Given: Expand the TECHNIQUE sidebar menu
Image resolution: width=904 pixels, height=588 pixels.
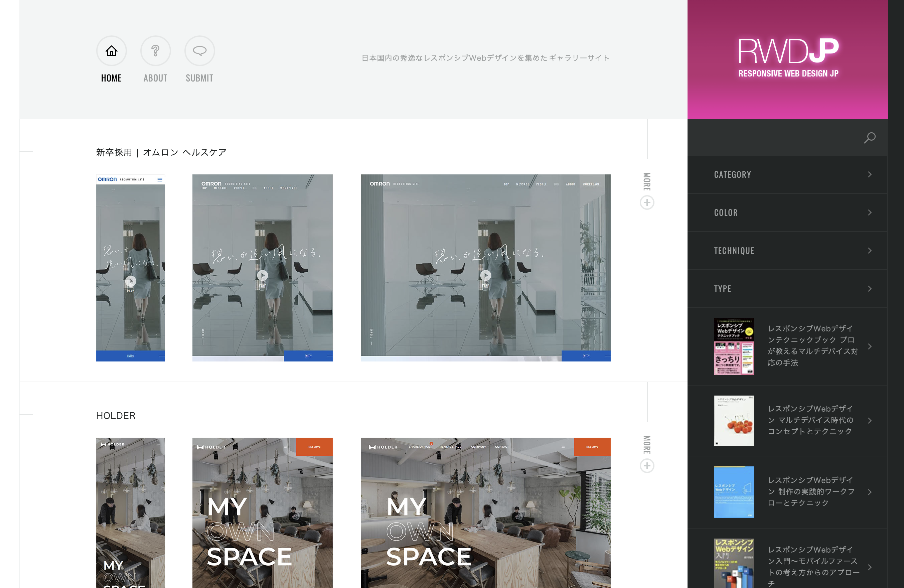Looking at the screenshot, I should (787, 250).
